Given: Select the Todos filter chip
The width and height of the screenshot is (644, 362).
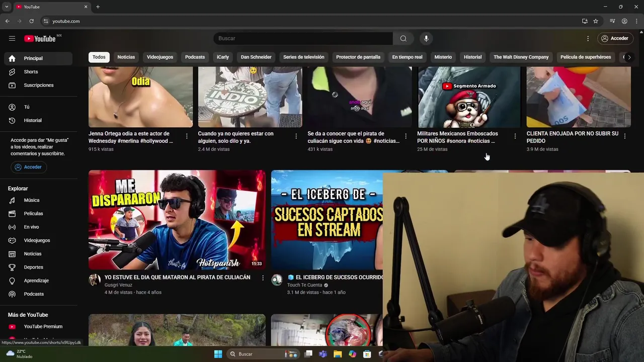Looking at the screenshot, I should [x=99, y=57].
